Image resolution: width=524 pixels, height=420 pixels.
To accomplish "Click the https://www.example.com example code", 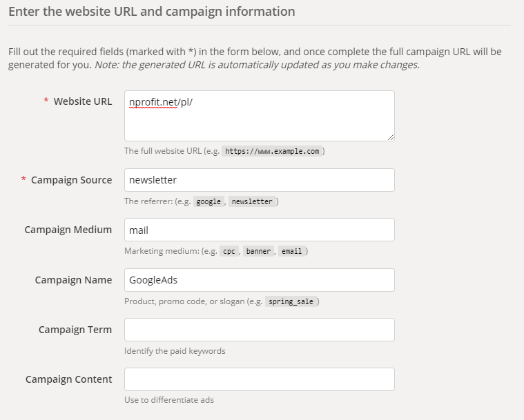I will 273,151.
